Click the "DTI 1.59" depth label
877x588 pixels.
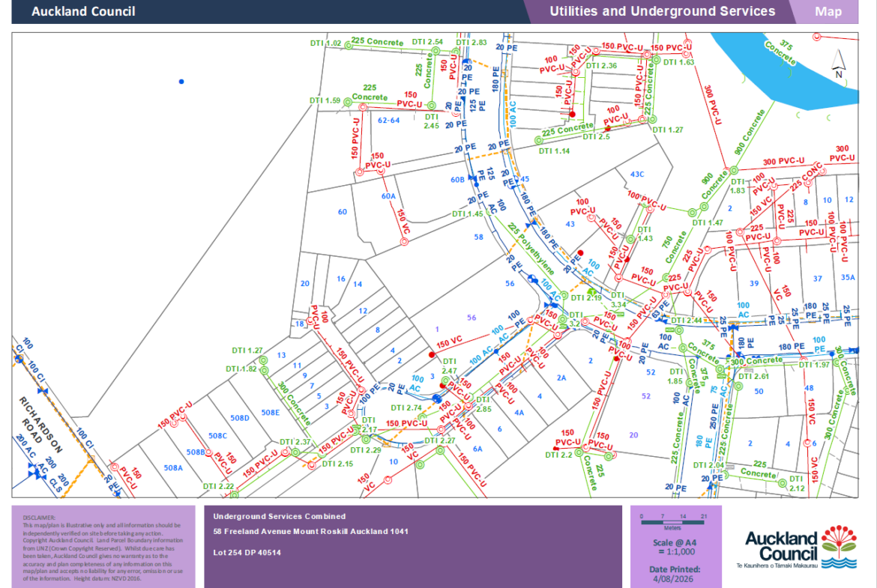pos(325,100)
